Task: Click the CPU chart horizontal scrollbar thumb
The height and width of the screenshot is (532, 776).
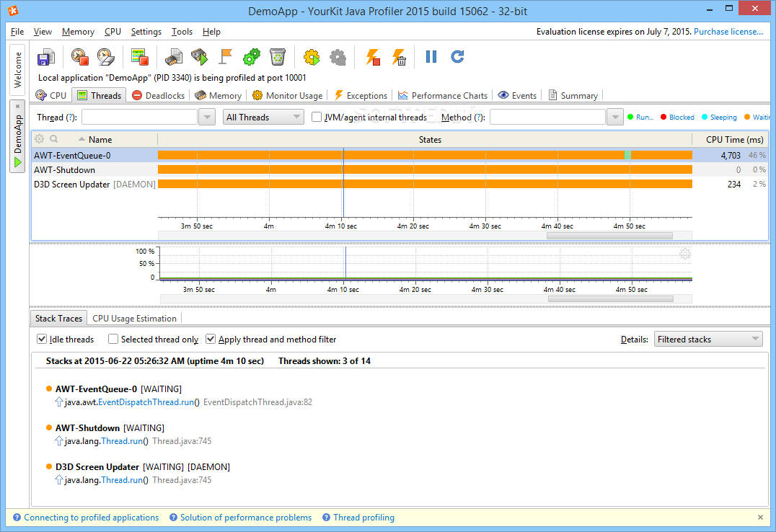Action: [611, 299]
